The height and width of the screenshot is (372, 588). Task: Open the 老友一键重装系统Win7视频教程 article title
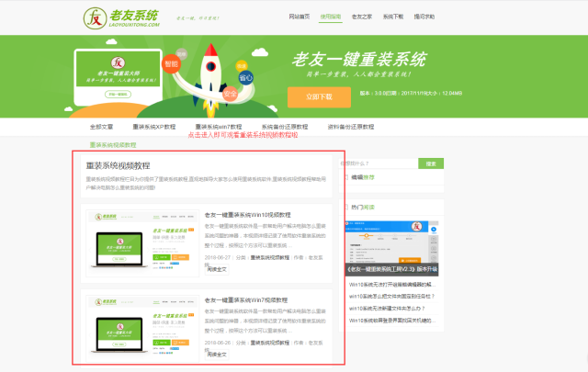tap(246, 300)
